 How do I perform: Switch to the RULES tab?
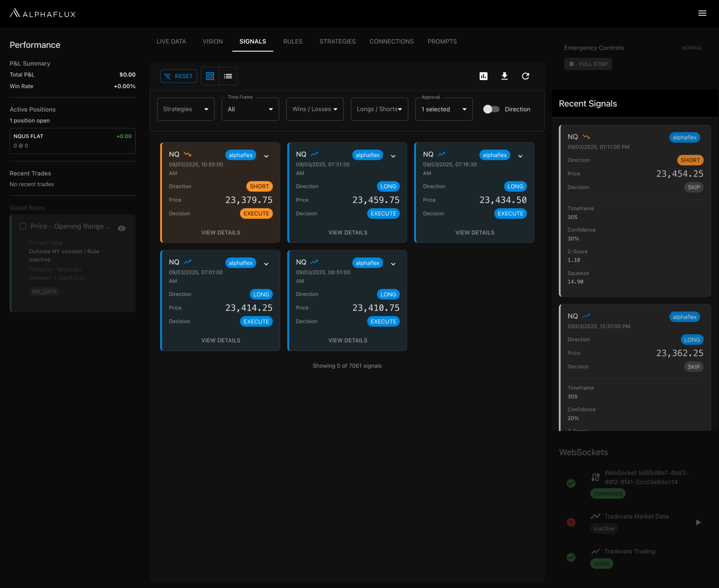point(293,41)
